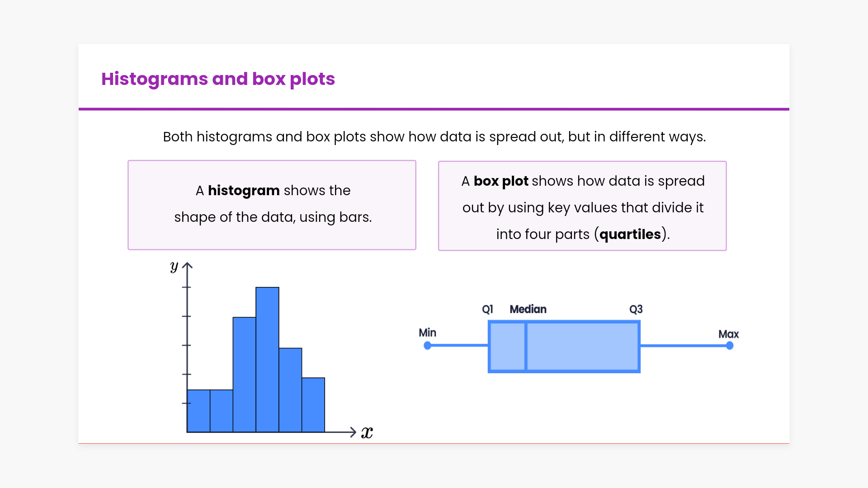The image size is (868, 488).
Task: Click the Max endpoint dot
Action: 730,346
